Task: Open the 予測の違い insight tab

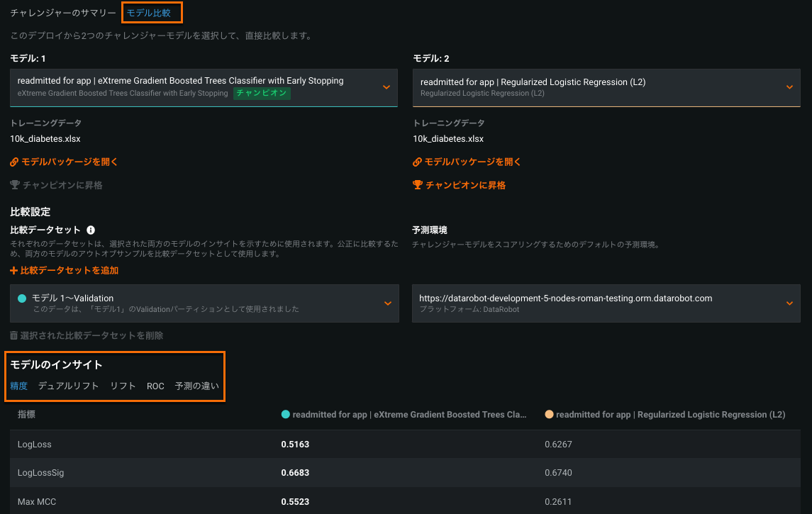Action: click(197, 386)
